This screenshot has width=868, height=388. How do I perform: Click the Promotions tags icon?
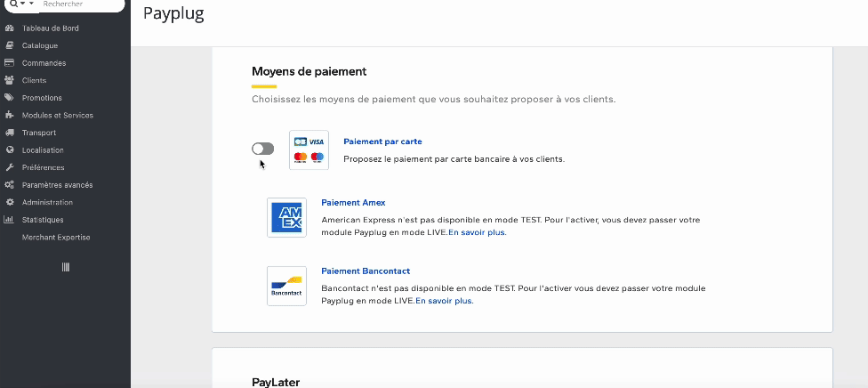click(x=9, y=98)
